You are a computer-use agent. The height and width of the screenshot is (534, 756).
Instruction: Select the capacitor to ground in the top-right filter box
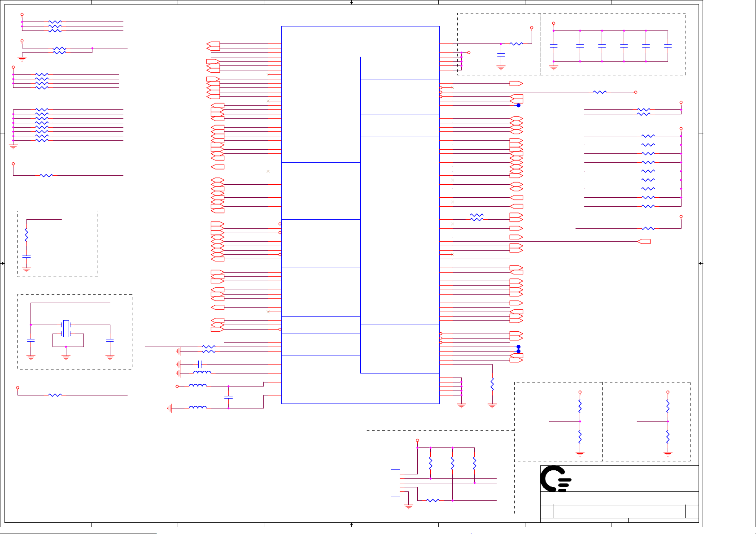(501, 55)
